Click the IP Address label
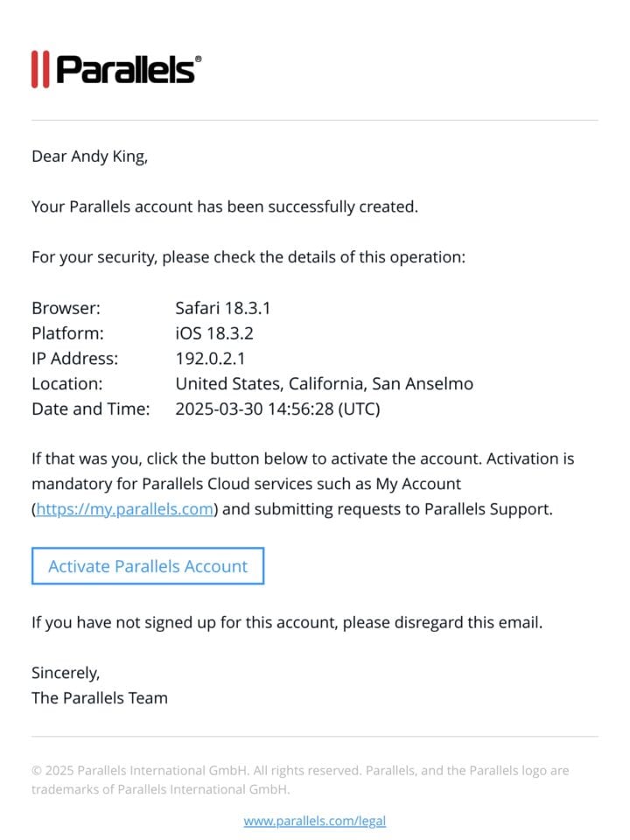 [x=75, y=359]
